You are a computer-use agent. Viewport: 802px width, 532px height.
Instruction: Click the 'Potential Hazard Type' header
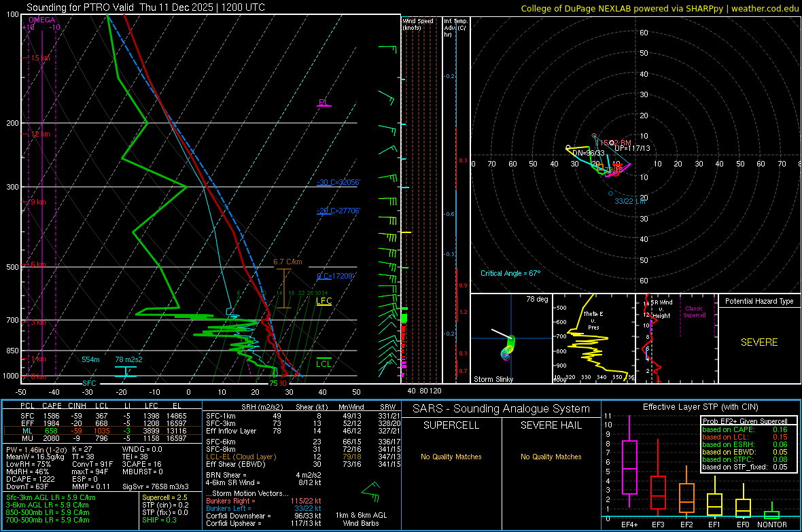(759, 301)
